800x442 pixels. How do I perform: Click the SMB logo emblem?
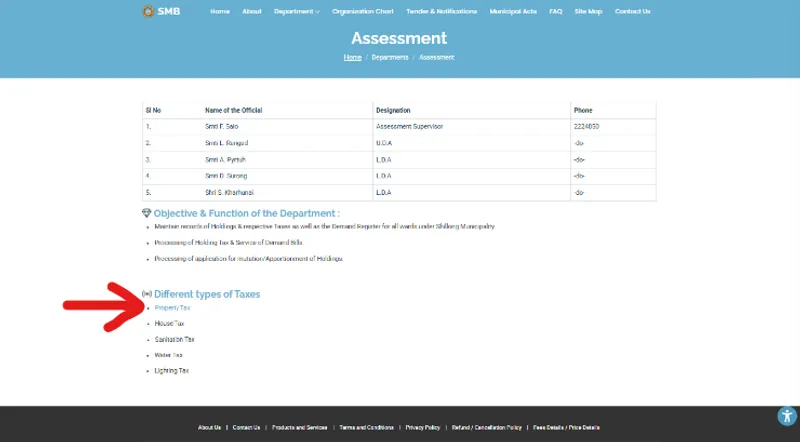tap(148, 11)
